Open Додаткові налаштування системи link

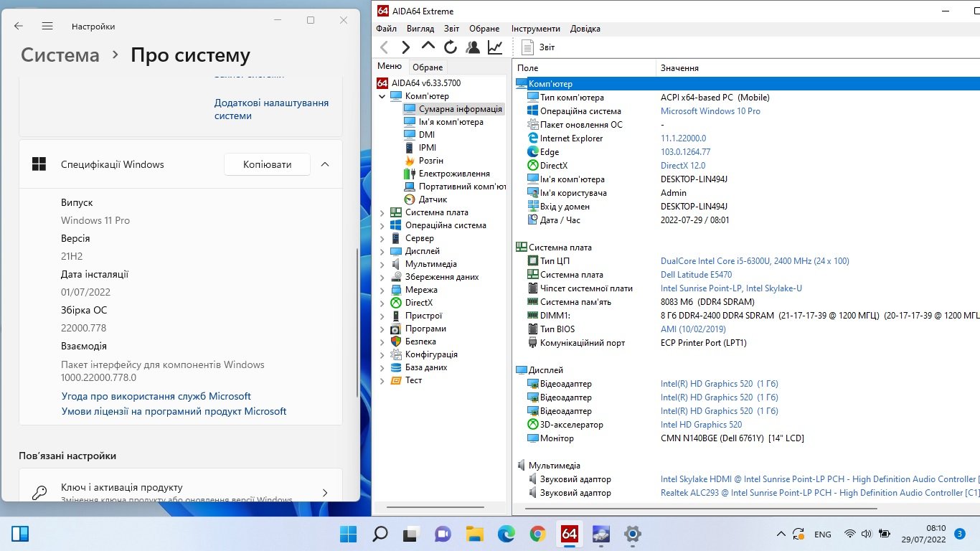[x=271, y=109]
